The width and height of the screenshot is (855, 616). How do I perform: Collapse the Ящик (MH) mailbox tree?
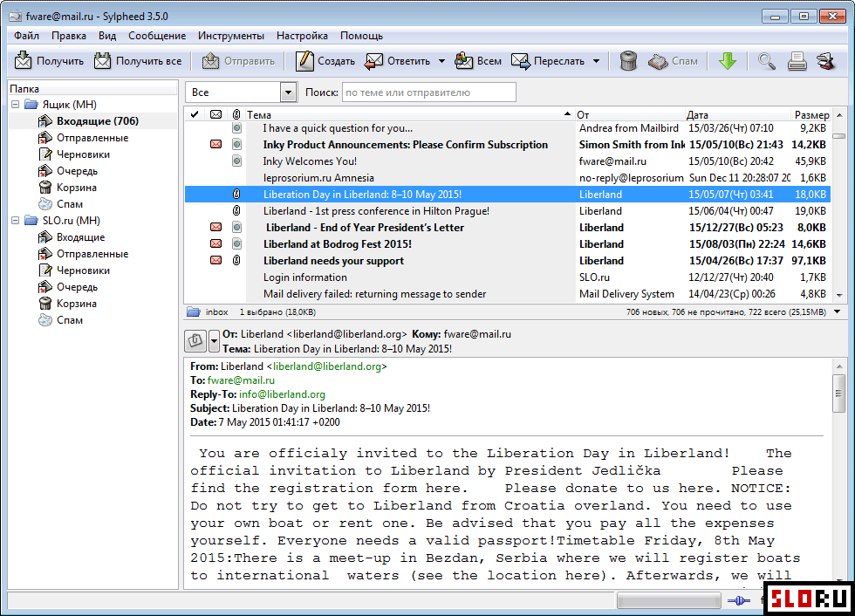tap(16, 104)
